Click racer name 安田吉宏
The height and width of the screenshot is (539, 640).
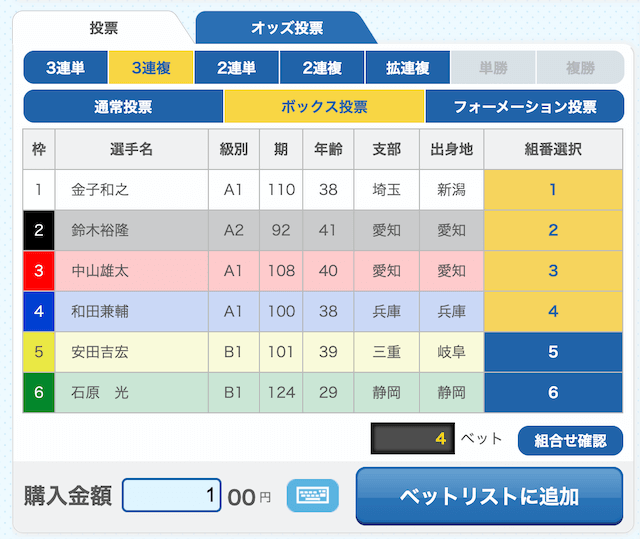click(100, 352)
